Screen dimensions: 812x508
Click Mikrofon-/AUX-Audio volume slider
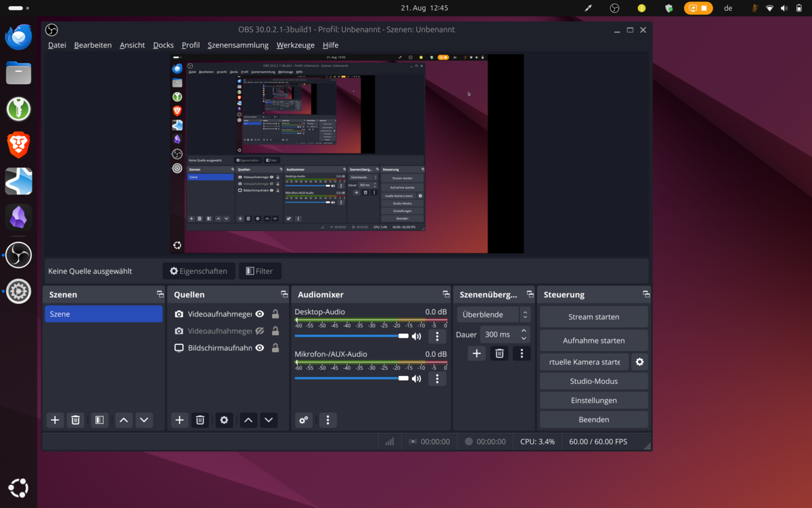pyautogui.click(x=351, y=379)
